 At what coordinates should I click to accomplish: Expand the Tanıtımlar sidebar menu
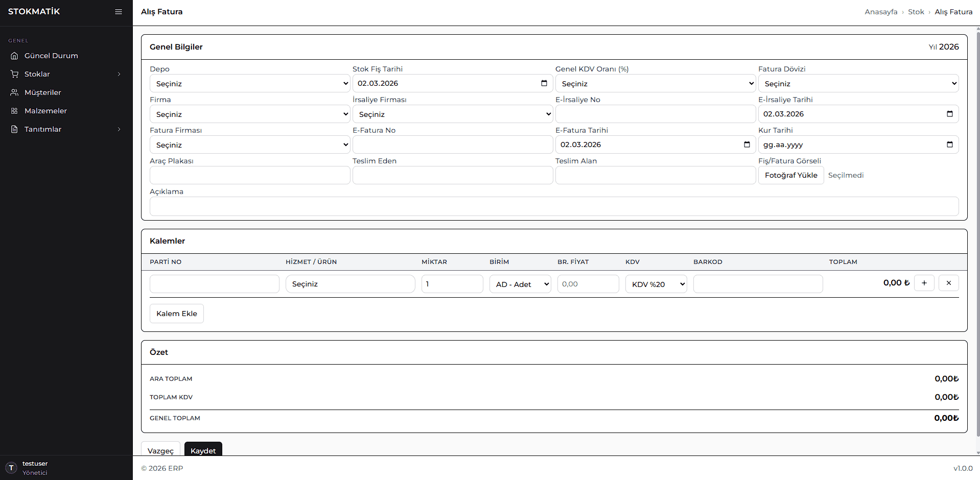66,129
